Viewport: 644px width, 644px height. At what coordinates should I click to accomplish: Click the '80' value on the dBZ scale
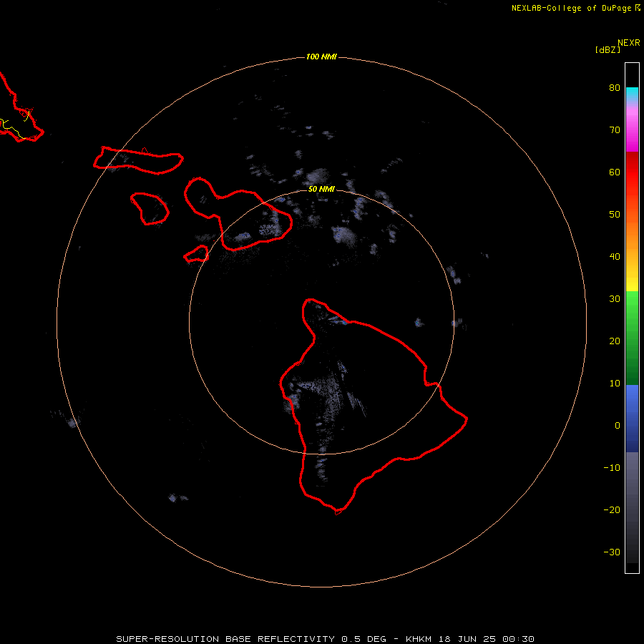(x=615, y=87)
